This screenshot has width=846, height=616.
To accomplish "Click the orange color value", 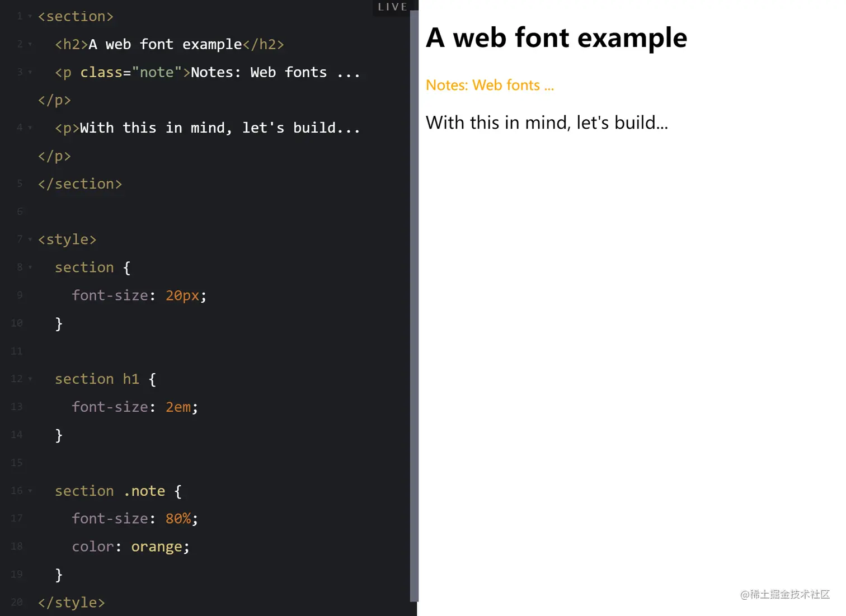I will coord(157,547).
